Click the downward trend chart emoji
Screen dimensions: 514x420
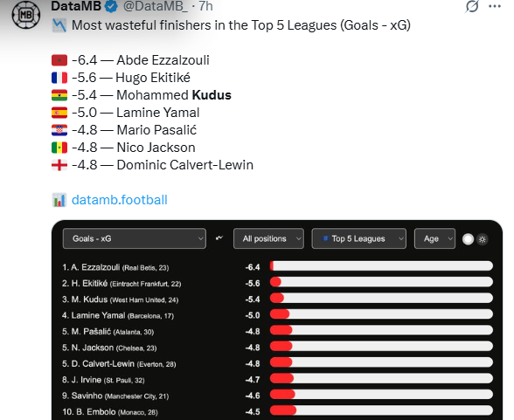(59, 25)
